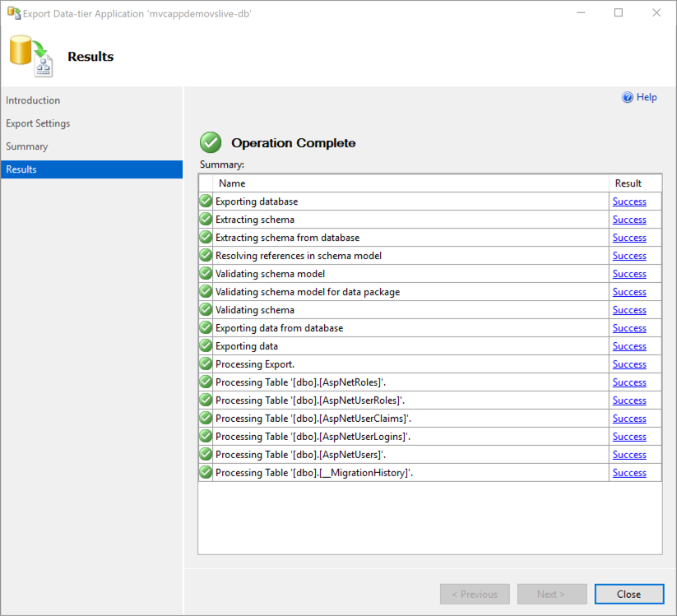The height and width of the screenshot is (616, 677).
Task: Click Success link for AspNetUserLogins table
Action: (629, 437)
